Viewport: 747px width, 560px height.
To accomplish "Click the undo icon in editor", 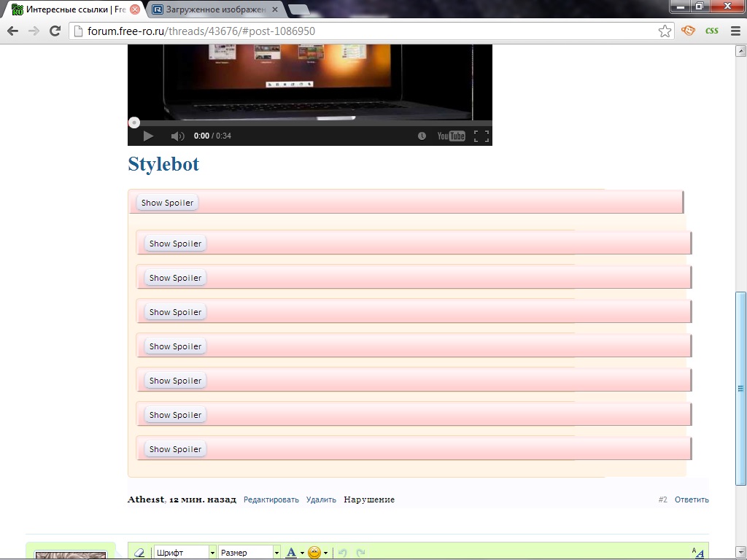I will coord(343,553).
